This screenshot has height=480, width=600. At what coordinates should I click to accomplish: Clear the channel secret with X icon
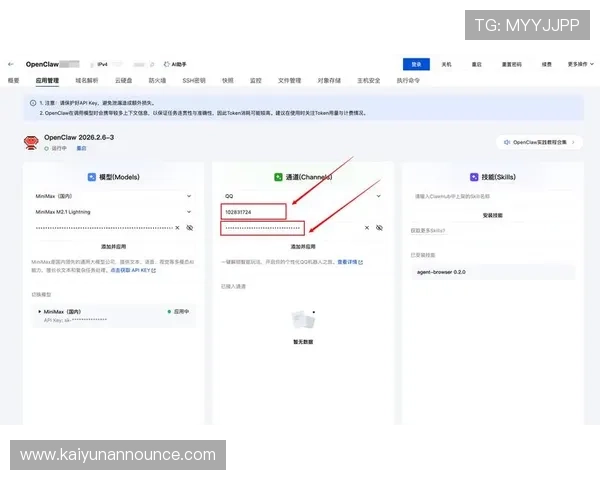(x=367, y=228)
